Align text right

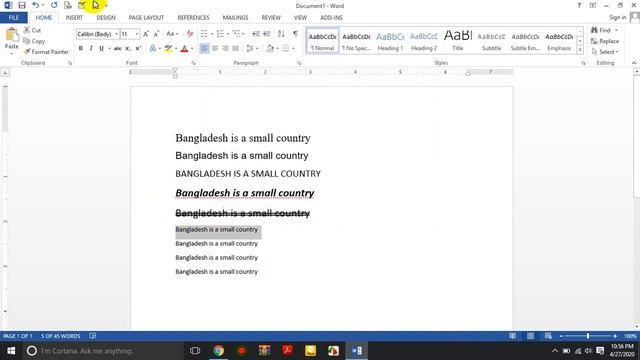pyautogui.click(x=225, y=49)
